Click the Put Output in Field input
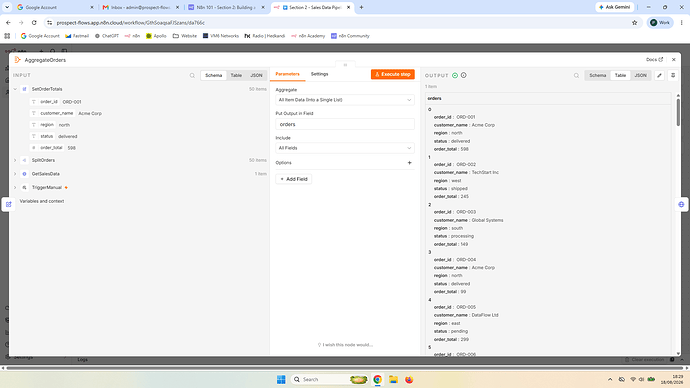This screenshot has height=388, width=690. (x=345, y=124)
